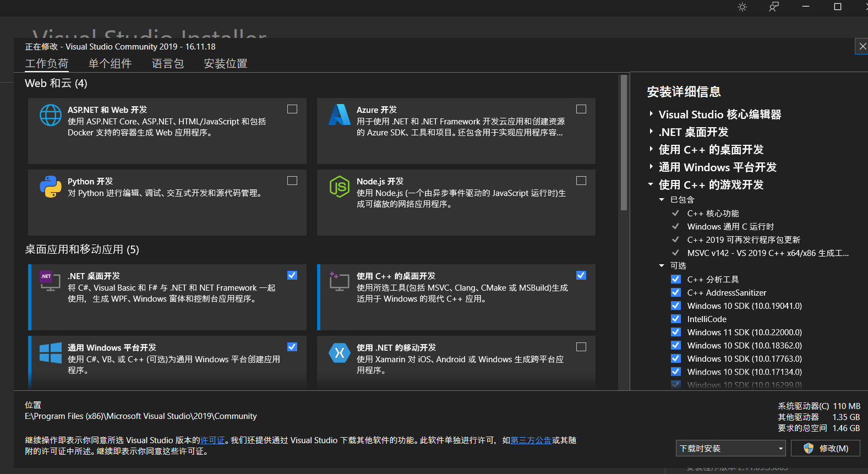Uncheck the C++ desktop development workload
The width and height of the screenshot is (868, 474).
tap(581, 275)
